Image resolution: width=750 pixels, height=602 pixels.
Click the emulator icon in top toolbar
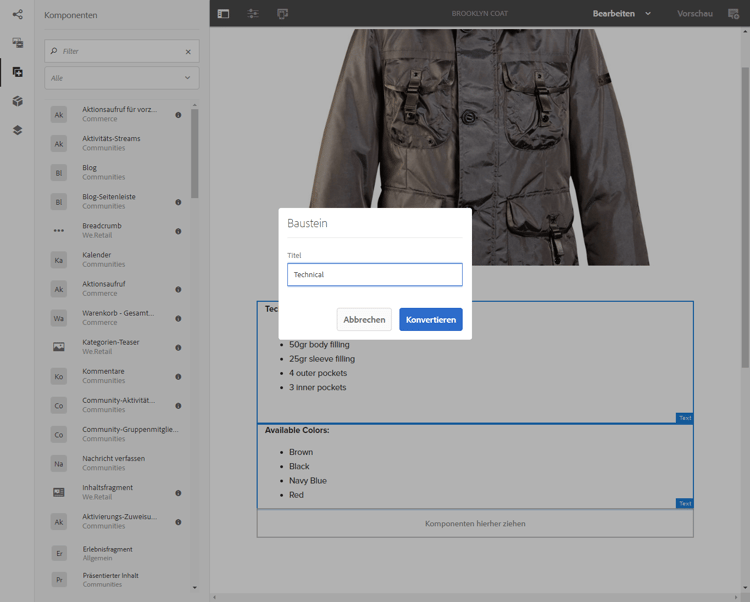[x=282, y=14]
